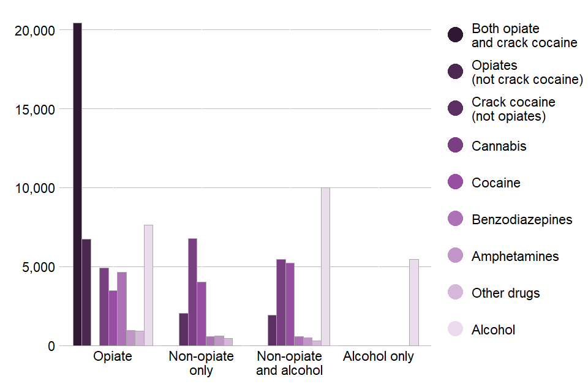Click the tallest bar in Opiate group

[77, 184]
